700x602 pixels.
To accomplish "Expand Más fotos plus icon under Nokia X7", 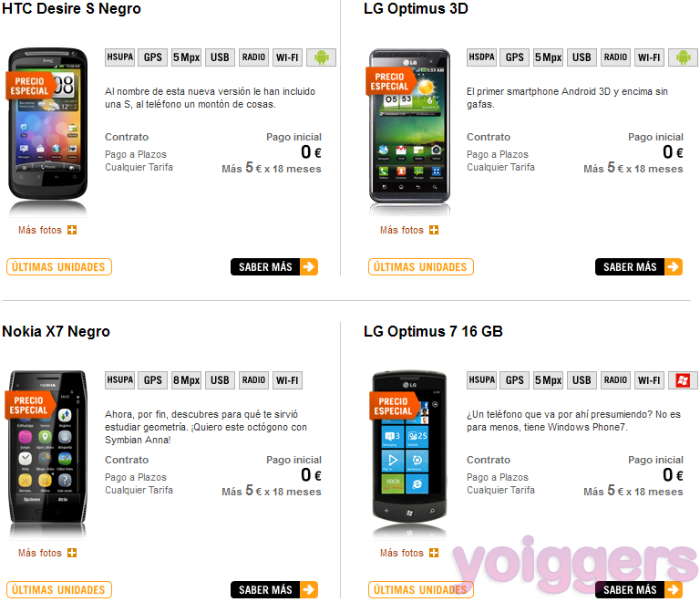I will coord(72,553).
